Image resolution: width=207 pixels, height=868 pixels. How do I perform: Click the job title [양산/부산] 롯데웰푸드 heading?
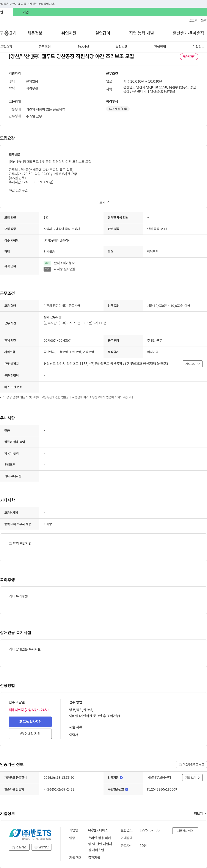(71, 56)
